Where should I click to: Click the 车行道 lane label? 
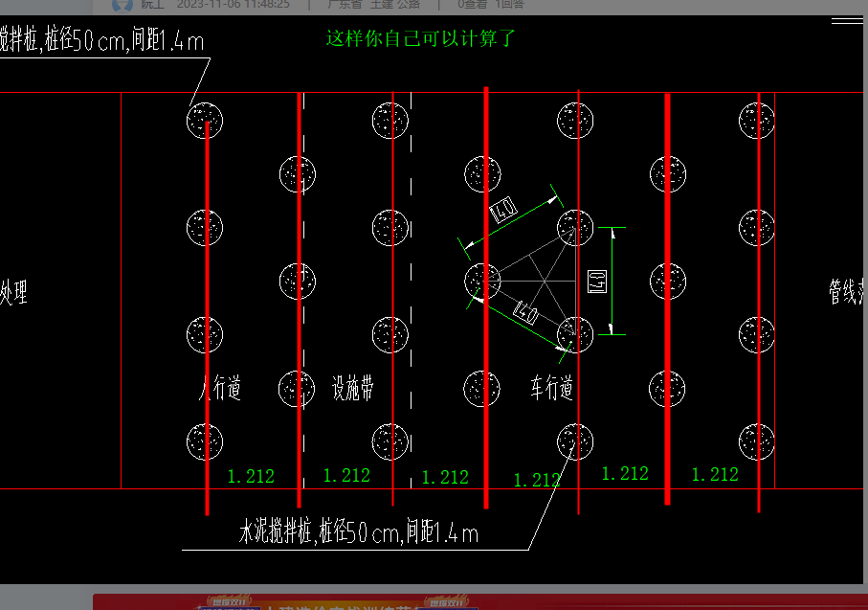click(551, 387)
